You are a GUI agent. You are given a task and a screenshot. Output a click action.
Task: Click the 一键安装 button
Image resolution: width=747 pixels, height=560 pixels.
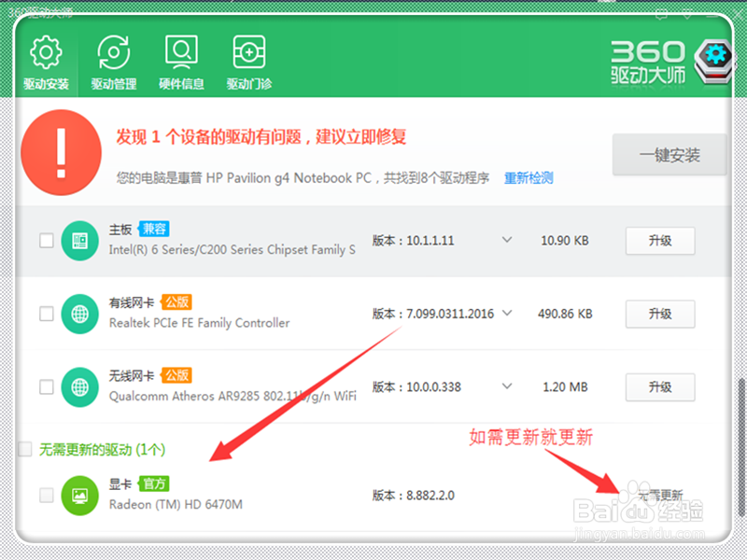(x=669, y=155)
